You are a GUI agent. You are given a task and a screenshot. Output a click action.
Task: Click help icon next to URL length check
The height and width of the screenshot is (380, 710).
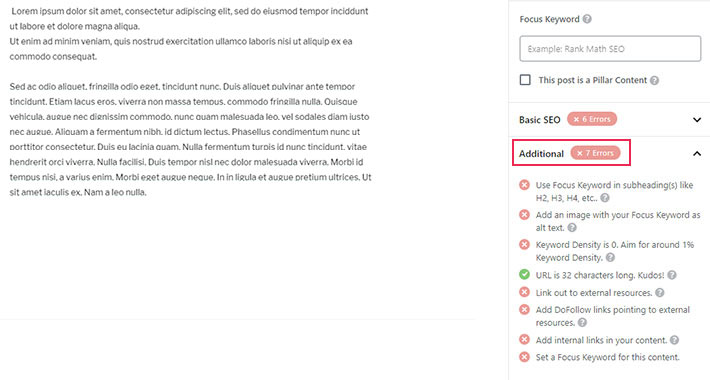(x=672, y=275)
